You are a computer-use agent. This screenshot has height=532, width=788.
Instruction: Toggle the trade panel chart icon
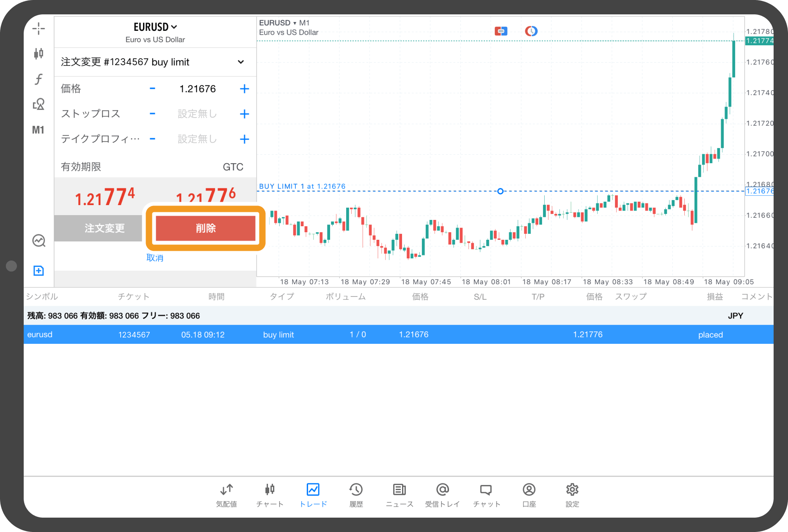click(x=39, y=241)
